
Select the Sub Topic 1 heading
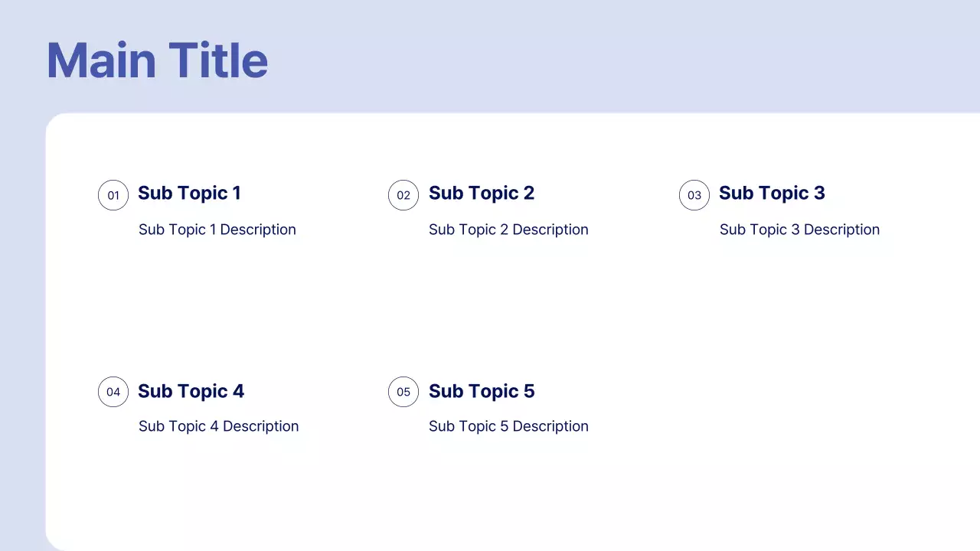coord(189,193)
